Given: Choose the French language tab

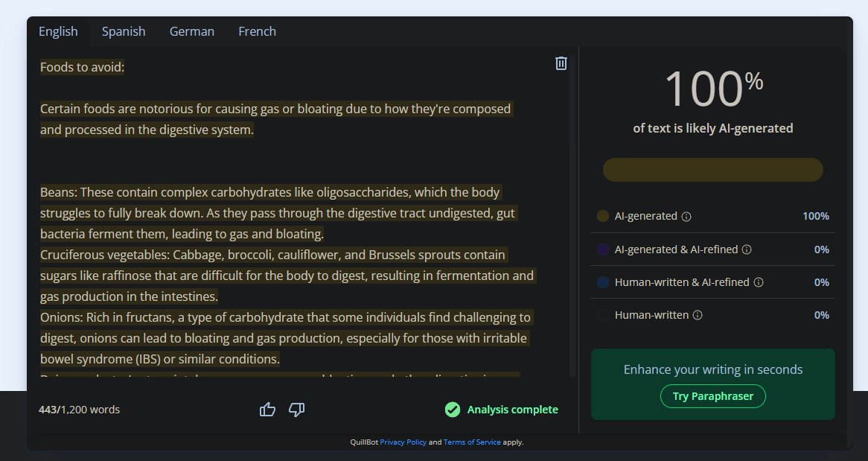Looking at the screenshot, I should [257, 31].
